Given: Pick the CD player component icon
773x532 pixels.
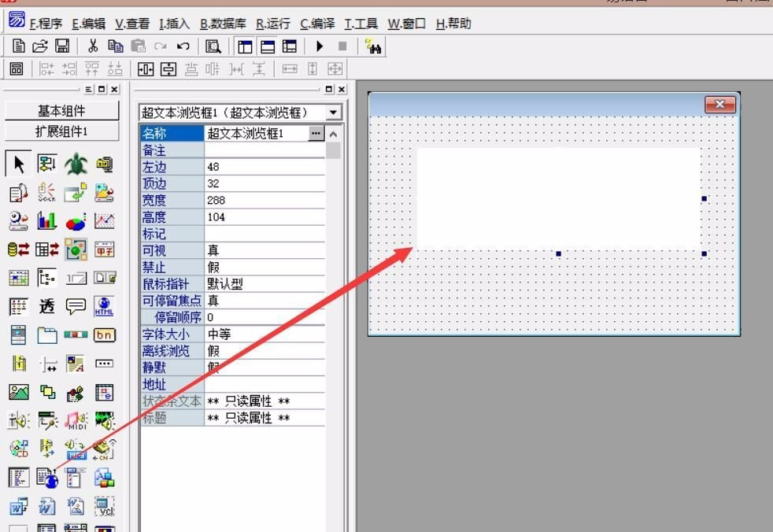Looking at the screenshot, I should point(19,449).
